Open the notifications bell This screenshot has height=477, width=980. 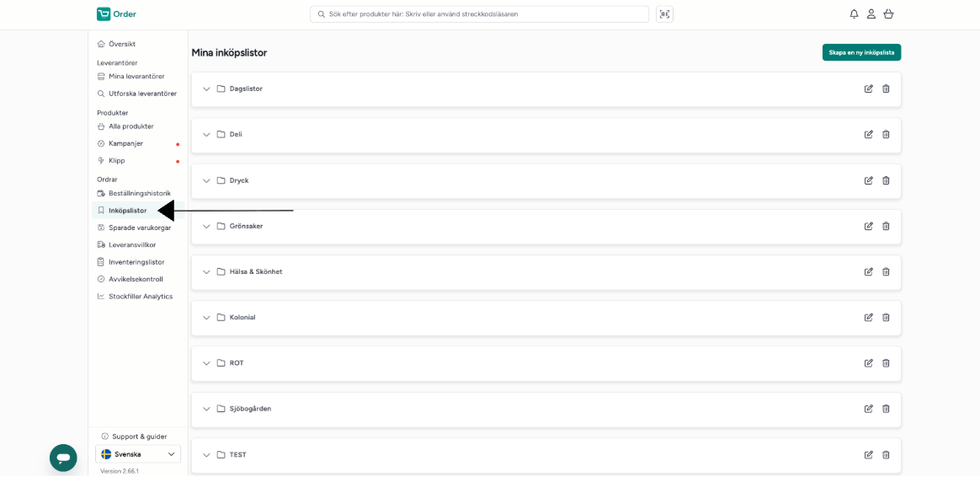coord(854,13)
